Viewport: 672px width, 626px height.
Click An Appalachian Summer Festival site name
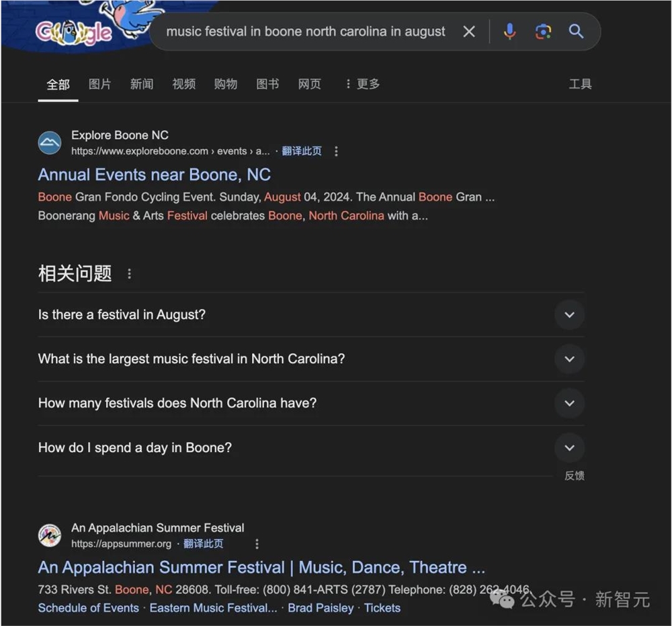tap(158, 528)
